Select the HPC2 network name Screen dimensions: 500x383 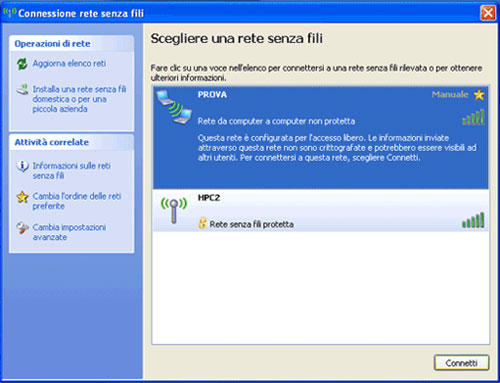(x=209, y=198)
